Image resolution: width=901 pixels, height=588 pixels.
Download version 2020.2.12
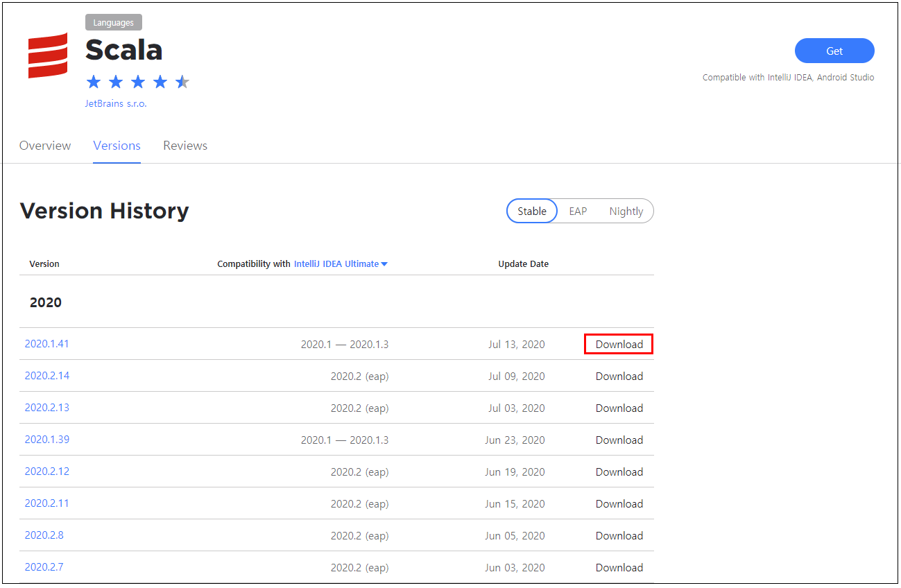click(x=619, y=472)
